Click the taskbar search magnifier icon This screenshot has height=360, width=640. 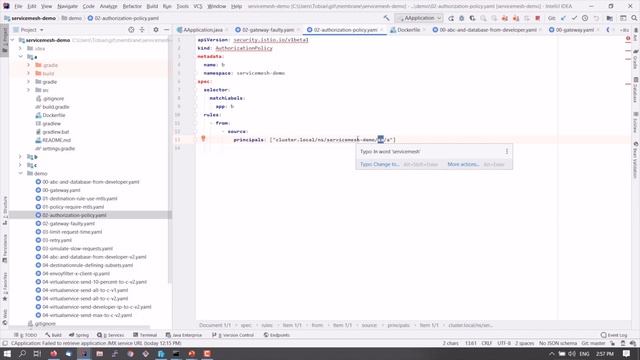pyautogui.click(x=22, y=353)
